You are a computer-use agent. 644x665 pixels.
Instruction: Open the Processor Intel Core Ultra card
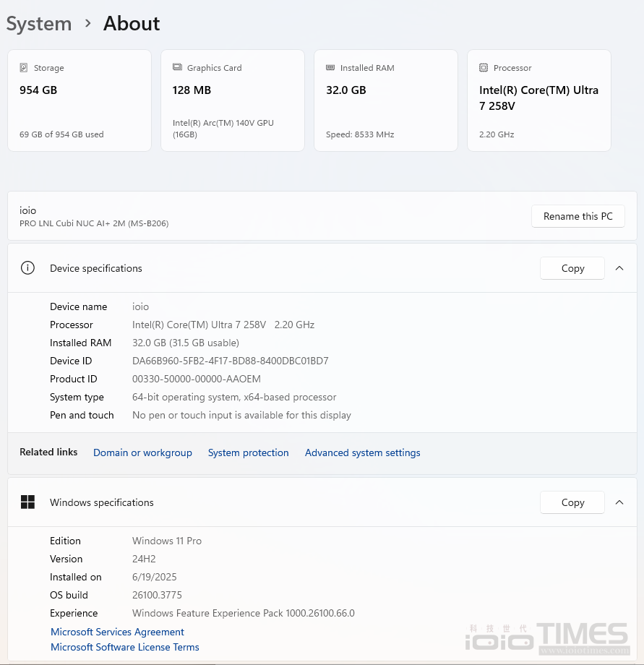(x=539, y=100)
